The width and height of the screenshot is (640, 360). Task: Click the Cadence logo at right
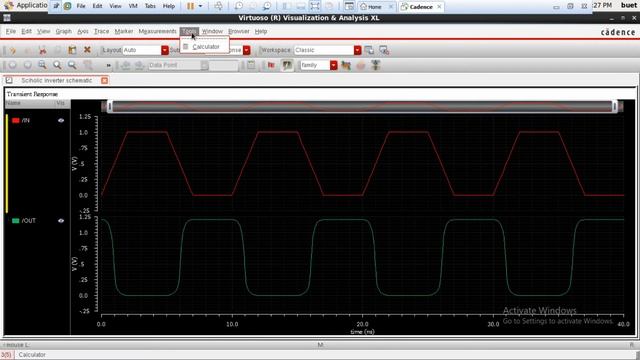618,32
